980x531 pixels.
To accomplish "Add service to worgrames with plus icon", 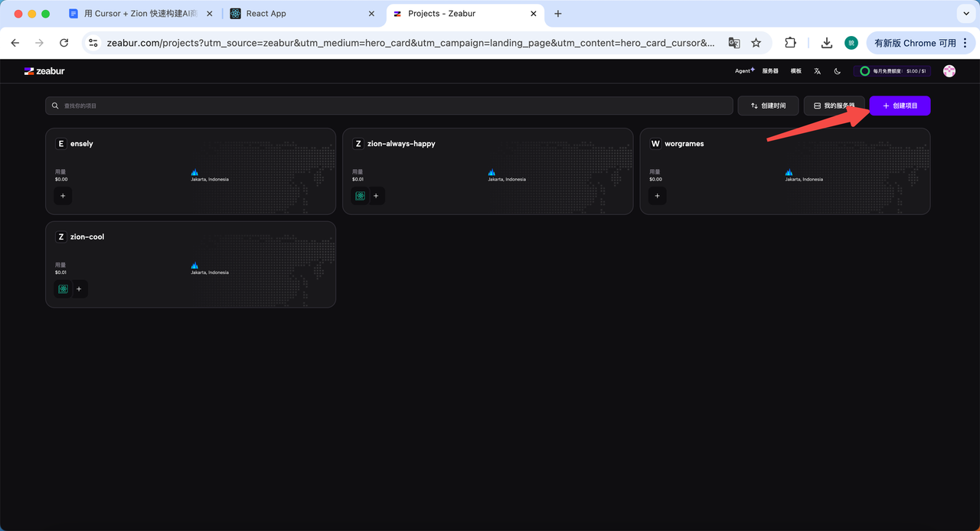I will pyautogui.click(x=657, y=196).
